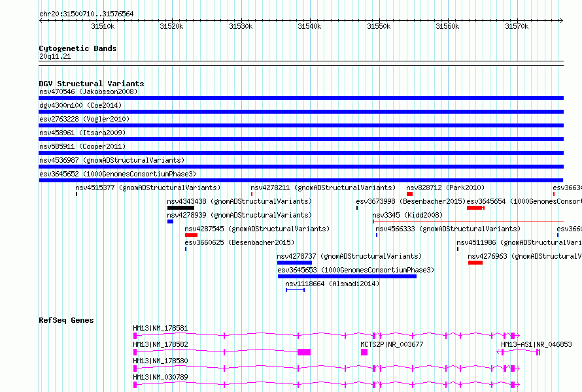The image size is (582, 392).
Task: Select nsv585911 (Cooper2011) variant label
Action: coord(82,146)
